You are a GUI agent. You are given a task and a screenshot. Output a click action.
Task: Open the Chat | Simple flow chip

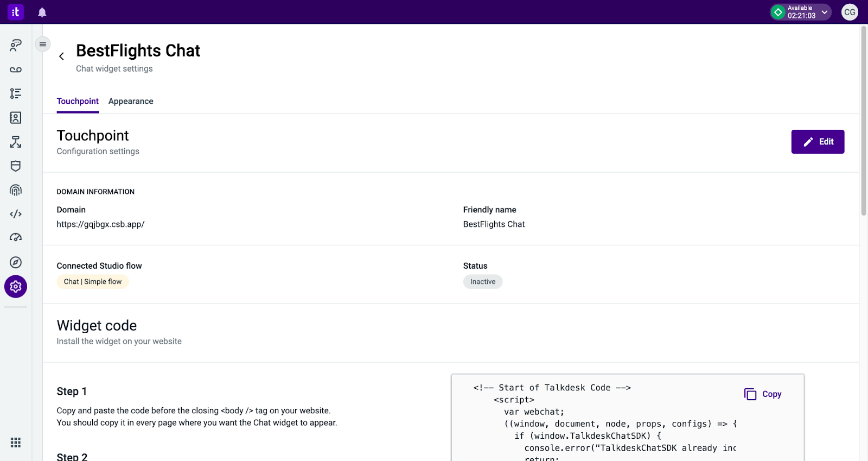click(x=93, y=282)
